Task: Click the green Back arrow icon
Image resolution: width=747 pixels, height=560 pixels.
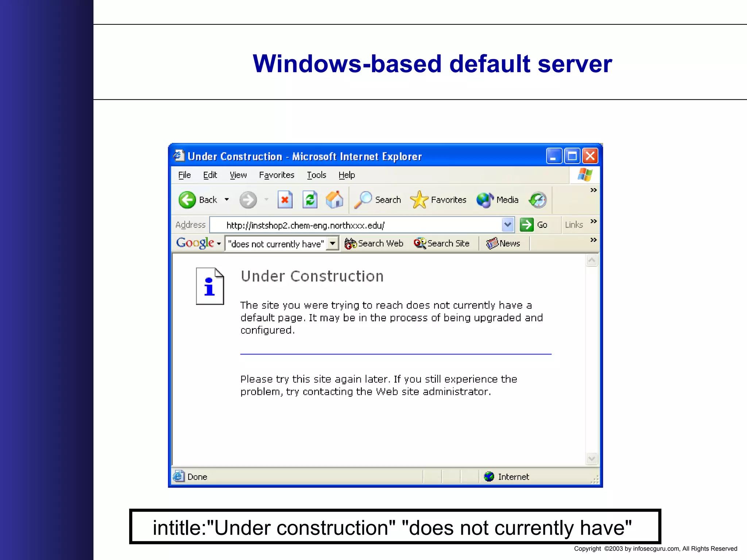Action: 187,200
